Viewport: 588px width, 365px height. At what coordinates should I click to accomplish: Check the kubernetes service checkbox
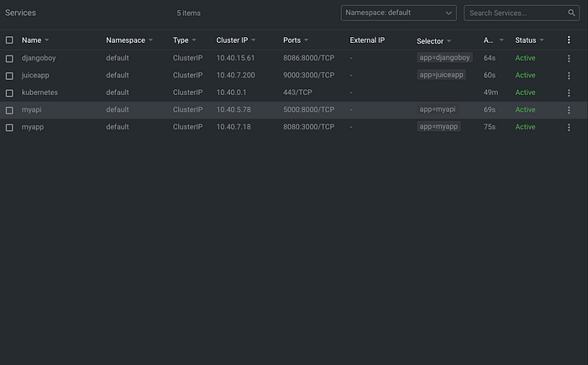(9, 93)
